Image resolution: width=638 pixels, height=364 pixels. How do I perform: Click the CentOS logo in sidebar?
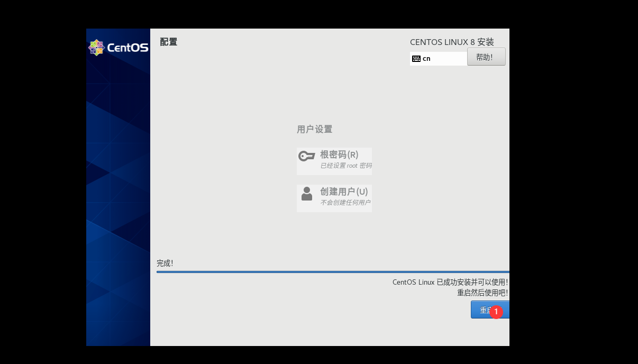pyautogui.click(x=119, y=48)
